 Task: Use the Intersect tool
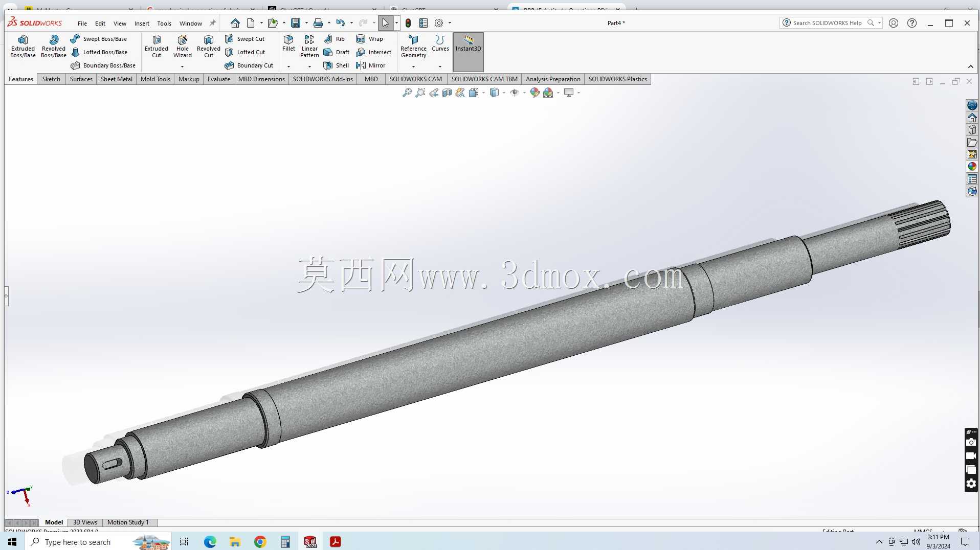(374, 52)
